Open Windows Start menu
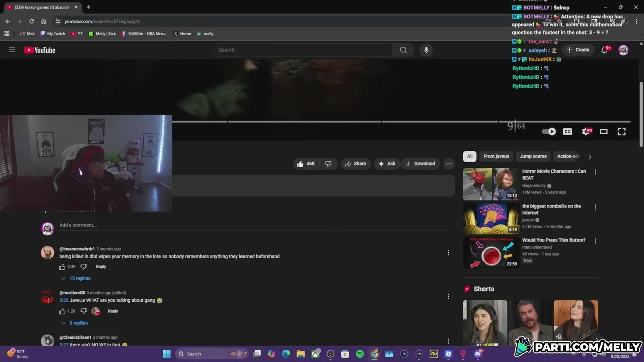The image size is (644, 362). click(167, 354)
